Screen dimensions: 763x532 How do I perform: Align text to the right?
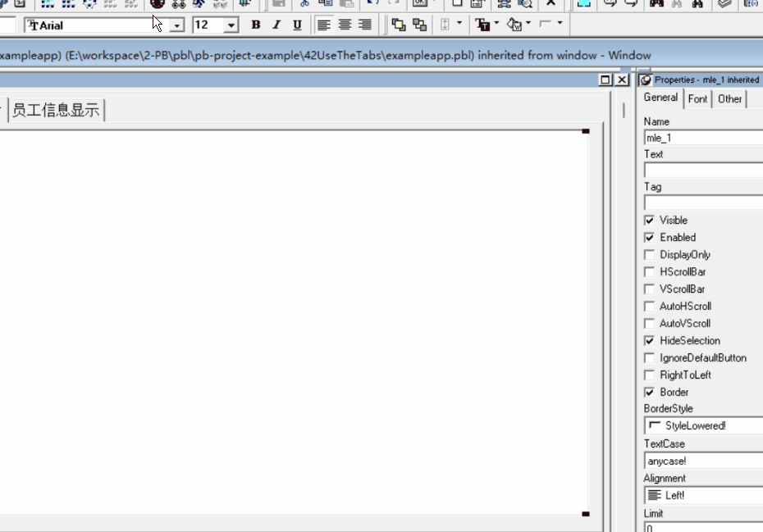(x=365, y=25)
